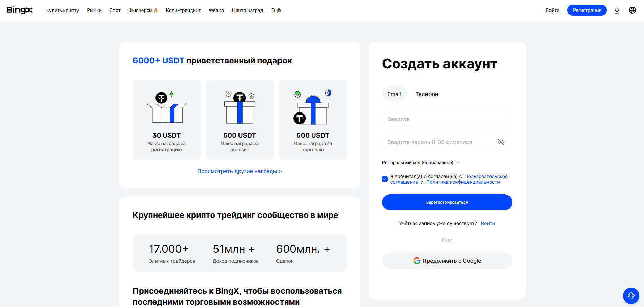Open the Wealth menu item
The width and height of the screenshot is (644, 307).
pos(216,10)
